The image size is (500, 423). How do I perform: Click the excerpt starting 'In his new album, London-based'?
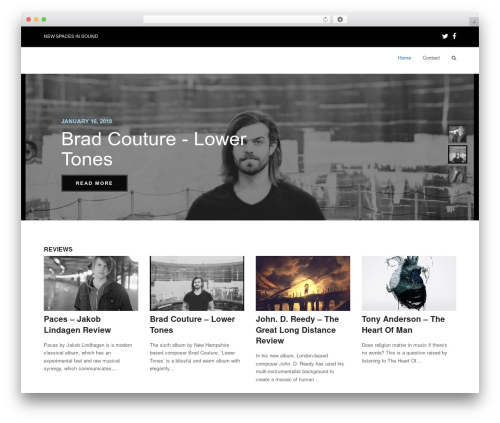pyautogui.click(x=300, y=368)
